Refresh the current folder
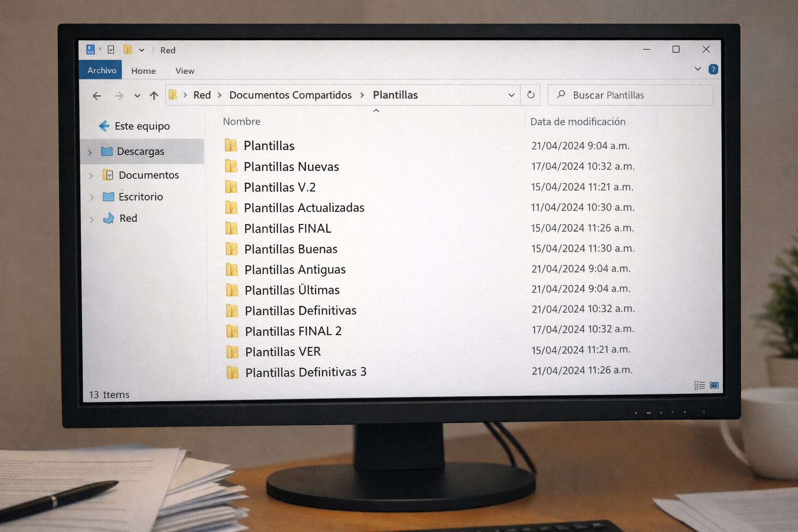 click(530, 95)
